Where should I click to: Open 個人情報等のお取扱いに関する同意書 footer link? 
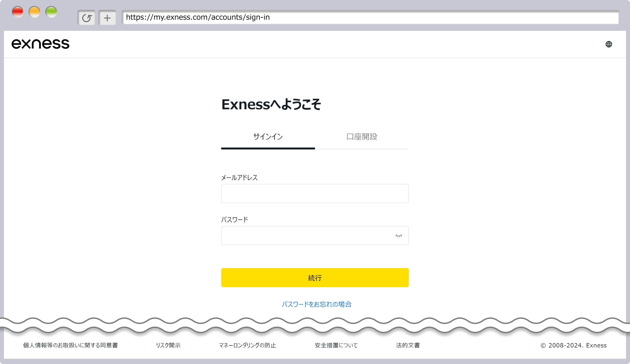pyautogui.click(x=71, y=345)
